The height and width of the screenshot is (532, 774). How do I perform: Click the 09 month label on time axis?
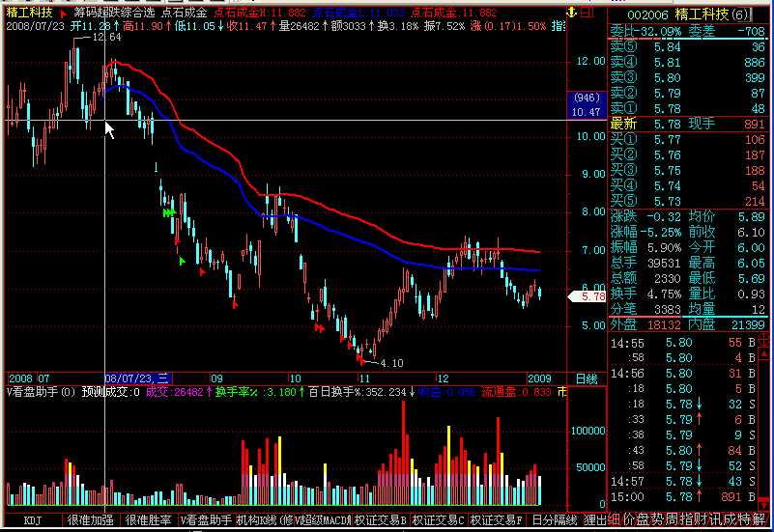coord(216,378)
